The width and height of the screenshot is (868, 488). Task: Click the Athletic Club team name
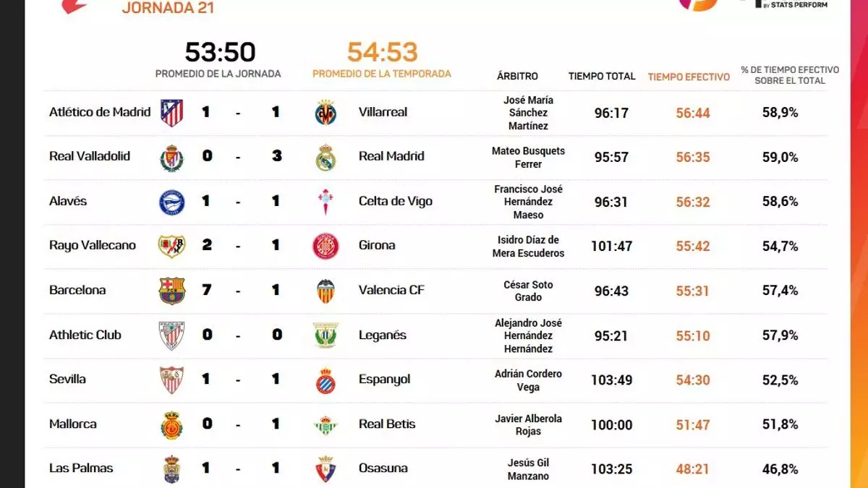pos(85,335)
